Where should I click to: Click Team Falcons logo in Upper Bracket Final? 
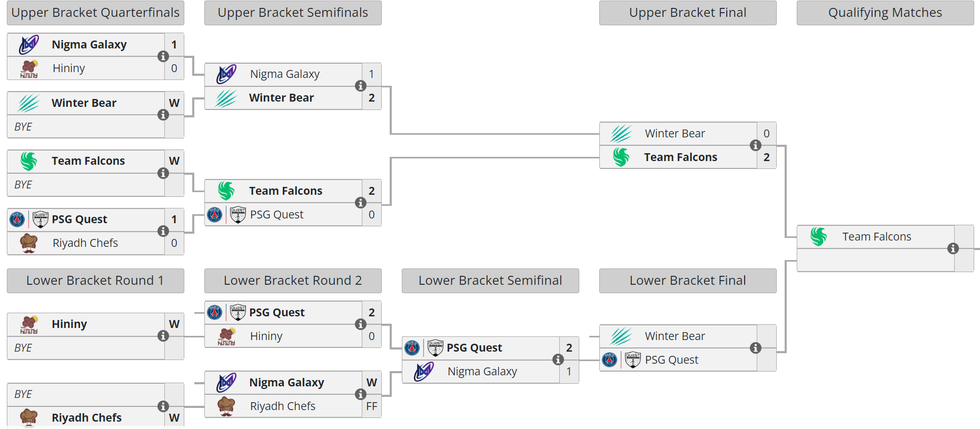point(621,157)
